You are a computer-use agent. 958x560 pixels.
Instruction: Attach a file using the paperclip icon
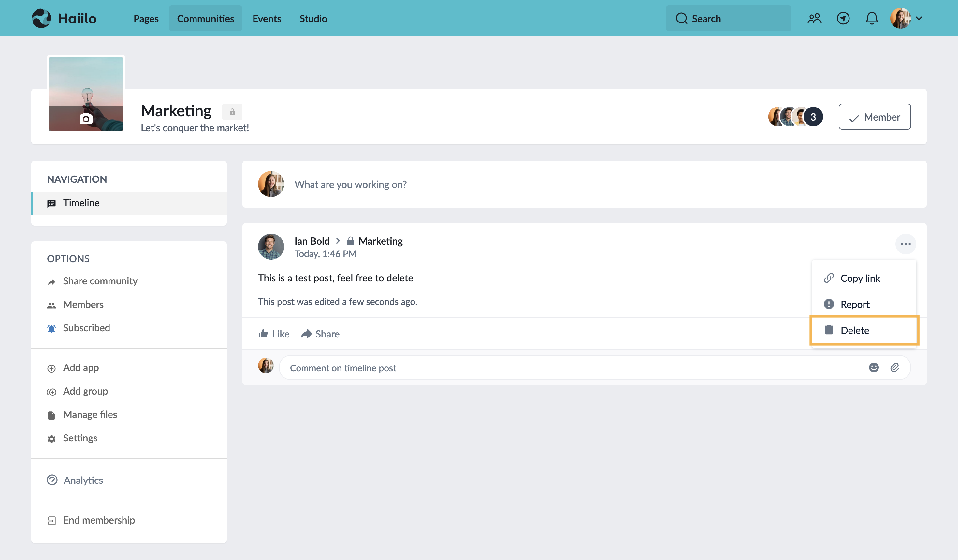pyautogui.click(x=895, y=367)
